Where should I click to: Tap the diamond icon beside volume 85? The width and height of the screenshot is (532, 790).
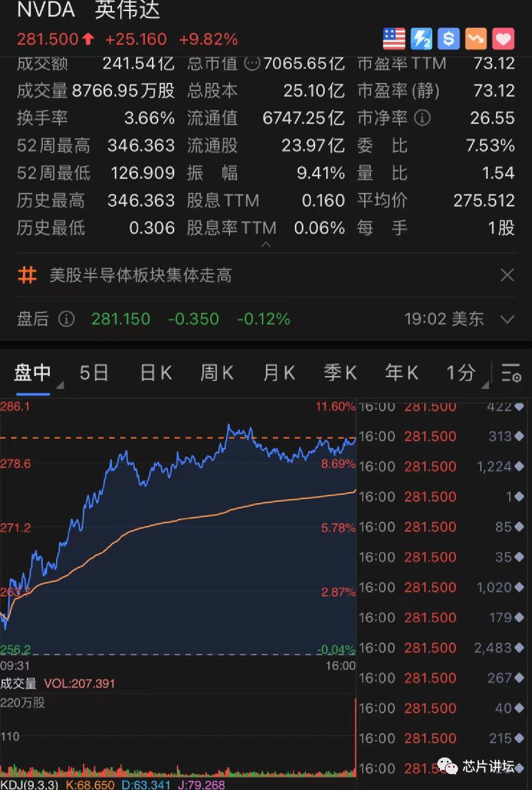point(519,527)
